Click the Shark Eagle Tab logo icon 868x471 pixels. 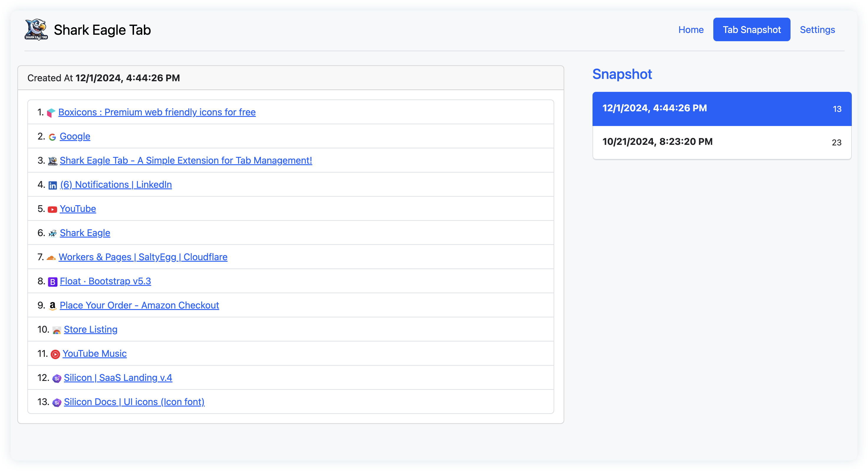(x=36, y=30)
